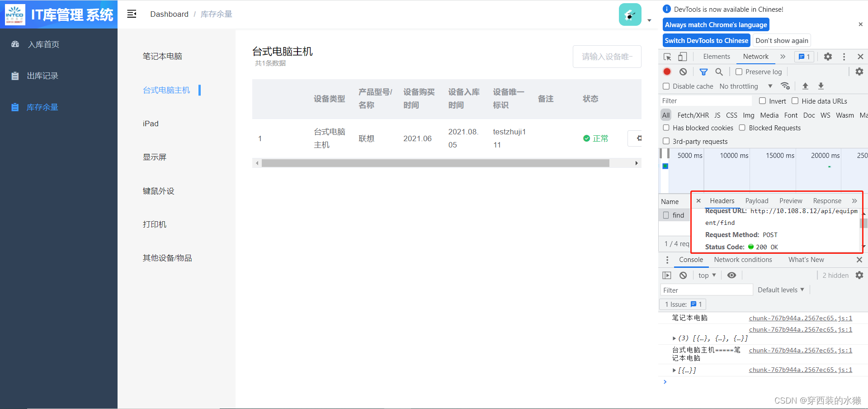Click the Switch DevTools to Chinese button
Screen dimensions: 868x409
[x=706, y=40]
